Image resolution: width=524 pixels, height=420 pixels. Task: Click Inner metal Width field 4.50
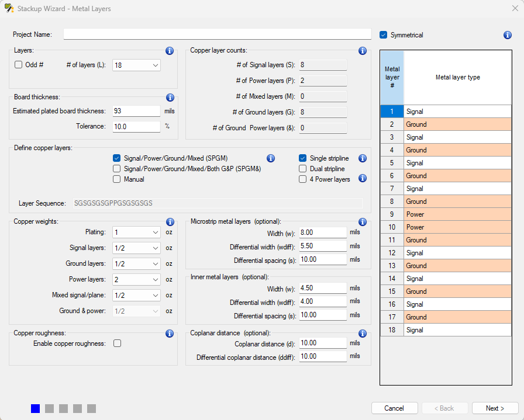(323, 288)
